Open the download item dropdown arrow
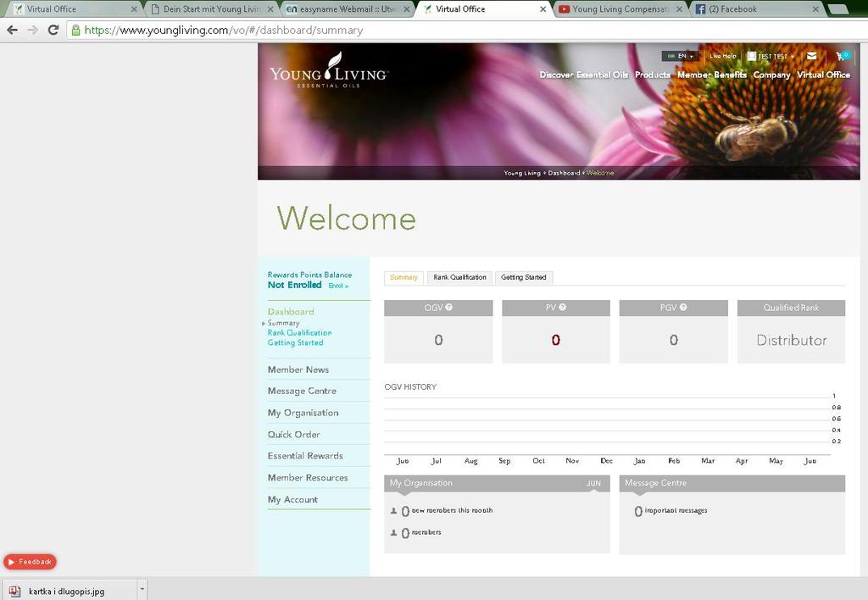 tap(142, 590)
